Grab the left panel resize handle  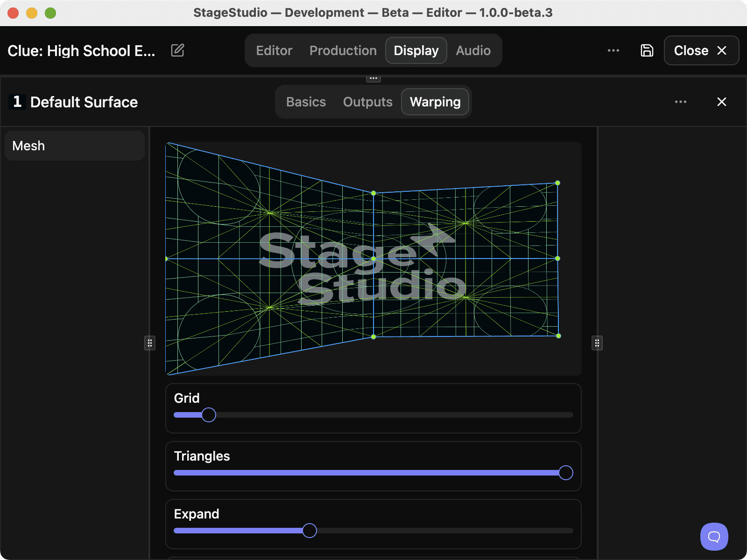tap(150, 343)
